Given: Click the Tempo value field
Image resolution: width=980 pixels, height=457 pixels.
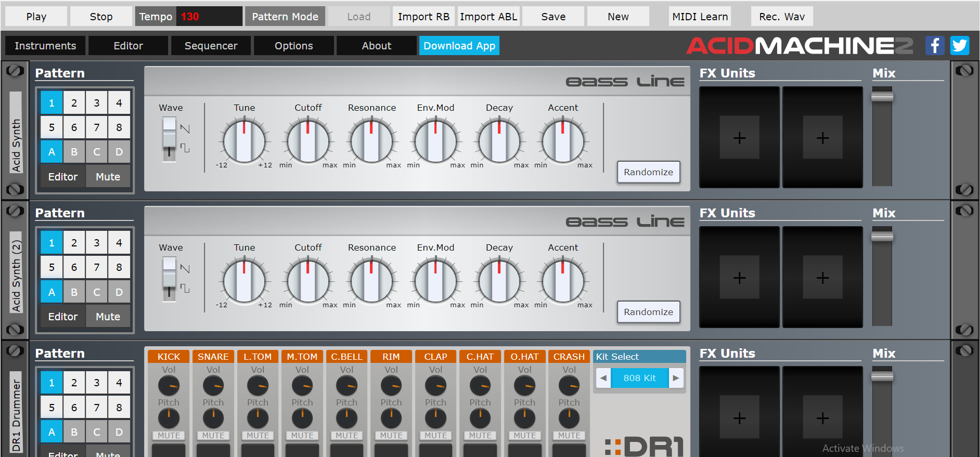Looking at the screenshot, I should pyautogui.click(x=208, y=17).
